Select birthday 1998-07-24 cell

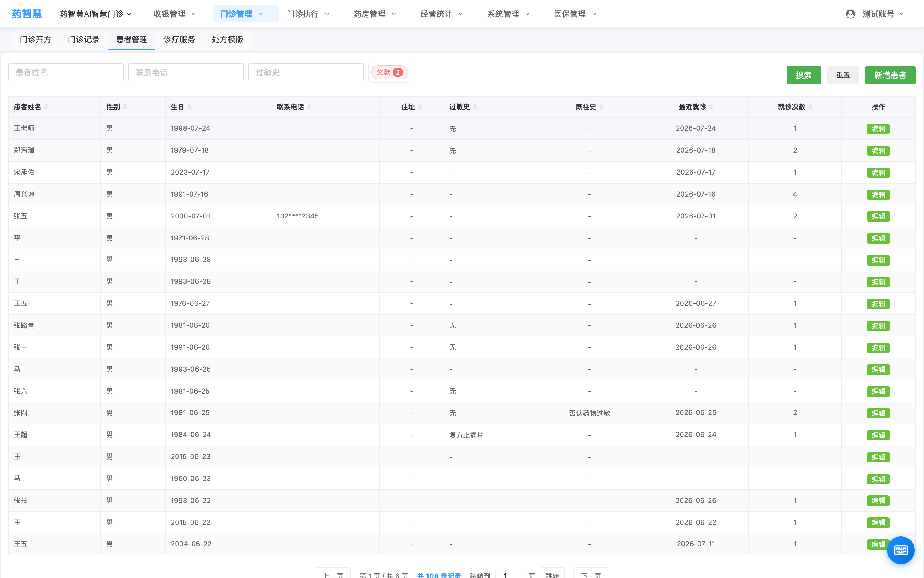190,128
